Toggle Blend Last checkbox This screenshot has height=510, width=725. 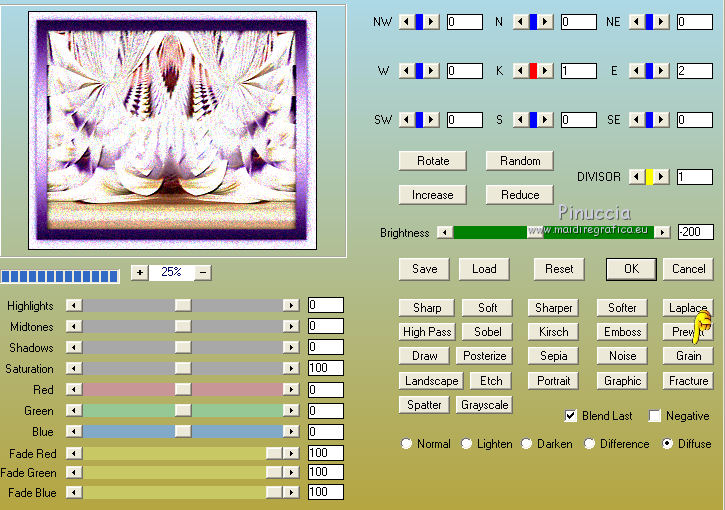[x=571, y=416]
